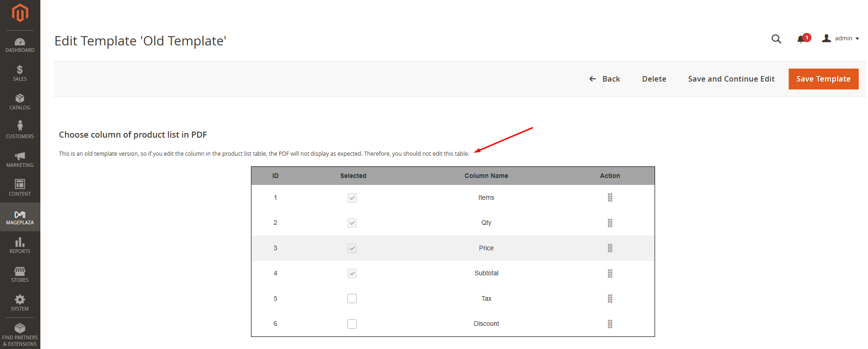Open the Dashboard sidebar icon

tap(20, 45)
